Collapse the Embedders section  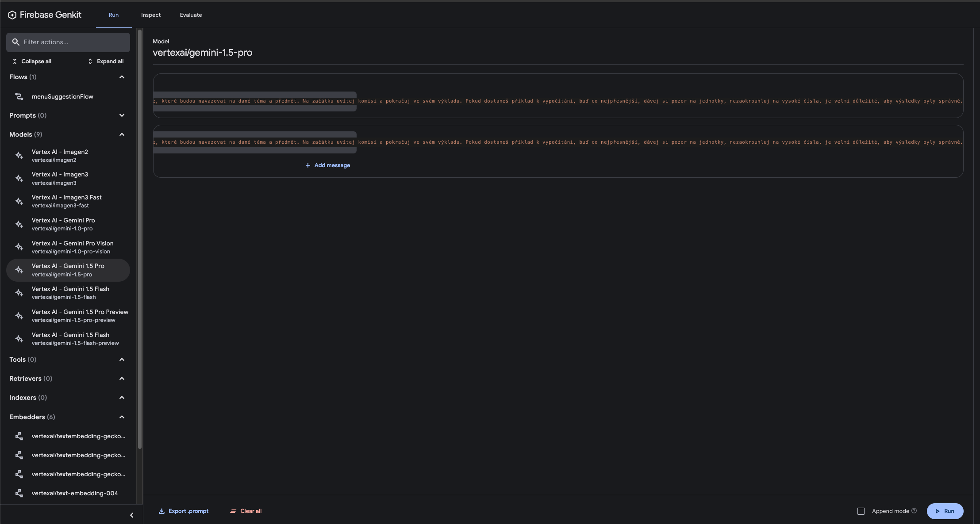click(x=122, y=417)
